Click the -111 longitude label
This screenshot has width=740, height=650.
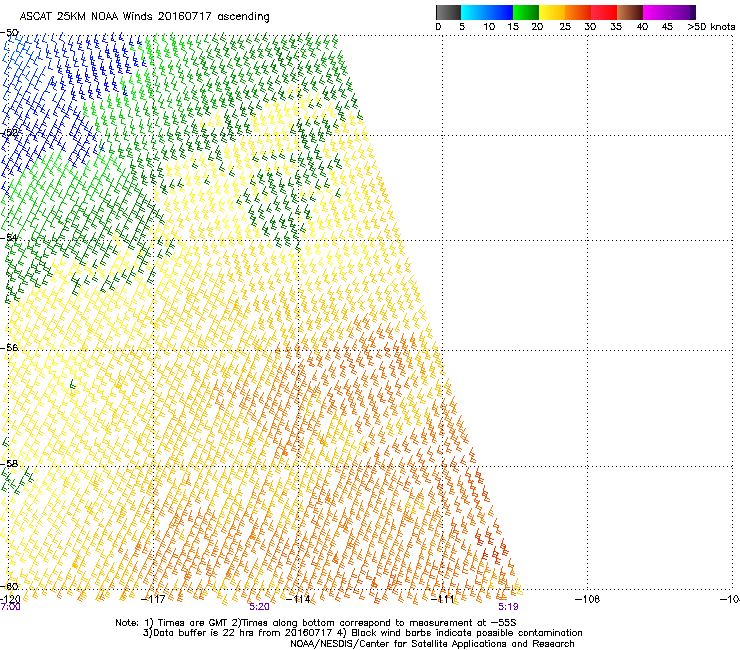442,599
